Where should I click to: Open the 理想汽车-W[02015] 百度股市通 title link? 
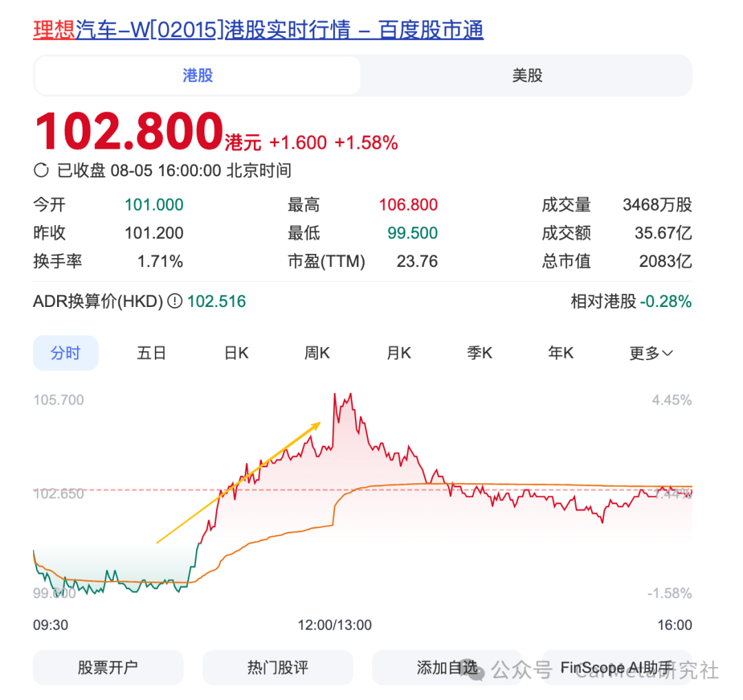(x=258, y=30)
